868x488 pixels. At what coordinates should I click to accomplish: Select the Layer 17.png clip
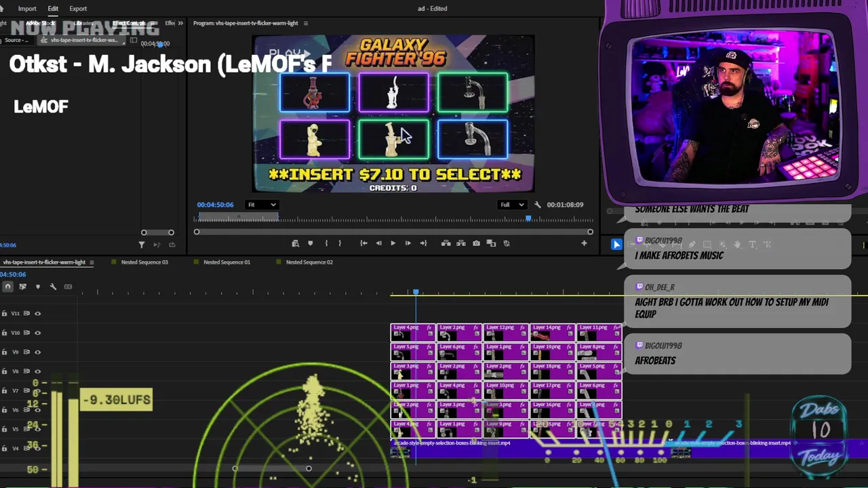pos(552,390)
